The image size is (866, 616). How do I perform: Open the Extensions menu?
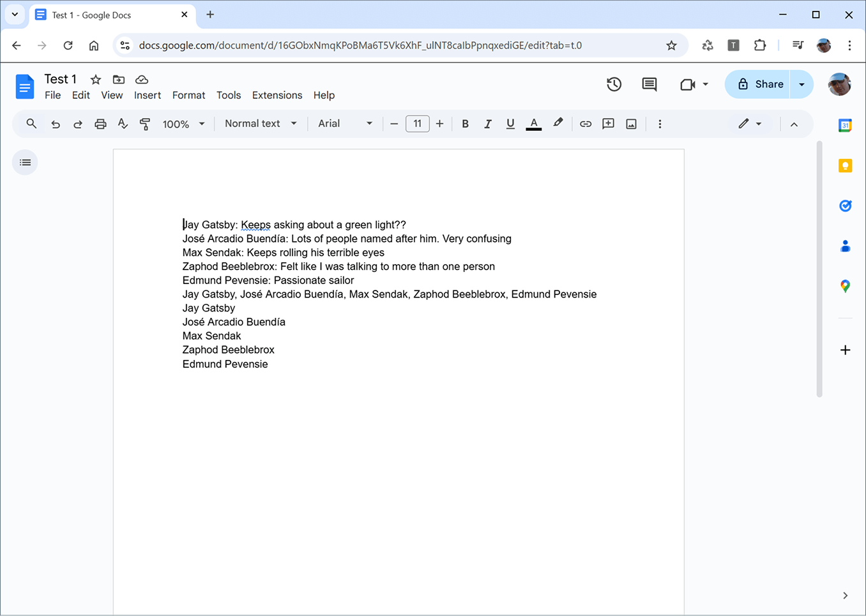(x=277, y=95)
